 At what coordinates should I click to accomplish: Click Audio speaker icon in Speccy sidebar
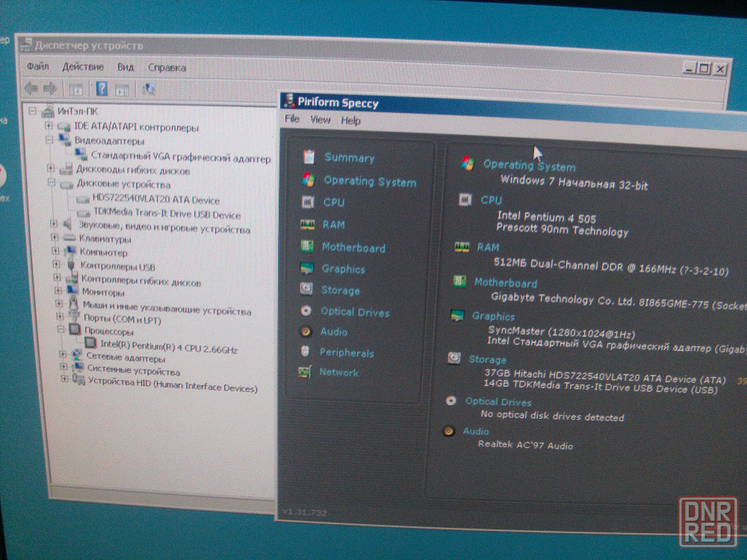pyautogui.click(x=306, y=331)
